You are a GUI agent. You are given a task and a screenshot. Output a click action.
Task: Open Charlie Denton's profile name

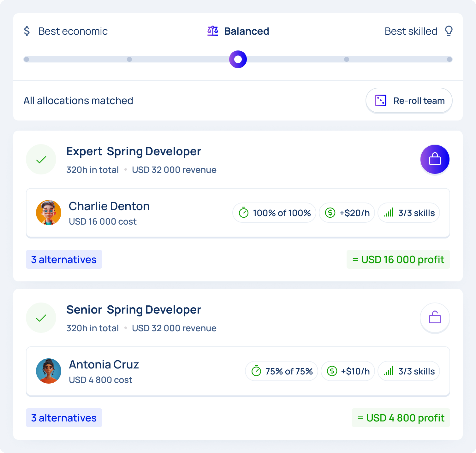pos(109,206)
